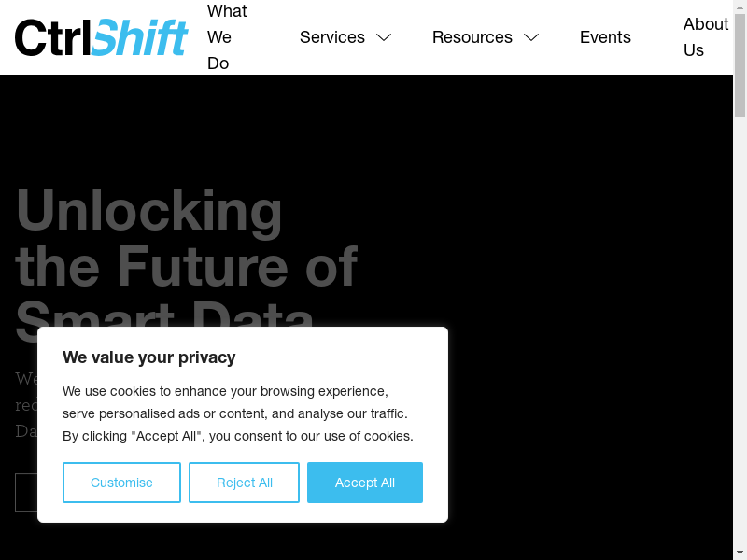
Task: Click the We value your privacy heading
Action: pos(149,357)
